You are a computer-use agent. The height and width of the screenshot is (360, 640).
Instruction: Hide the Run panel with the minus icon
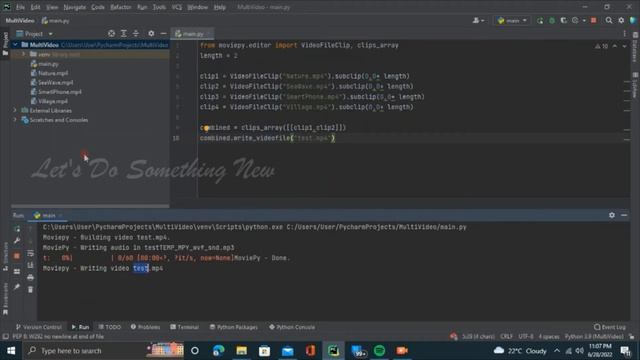[624, 215]
